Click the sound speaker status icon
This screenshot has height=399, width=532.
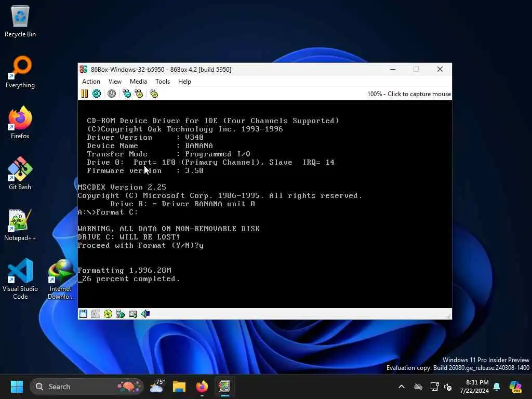[x=145, y=314]
